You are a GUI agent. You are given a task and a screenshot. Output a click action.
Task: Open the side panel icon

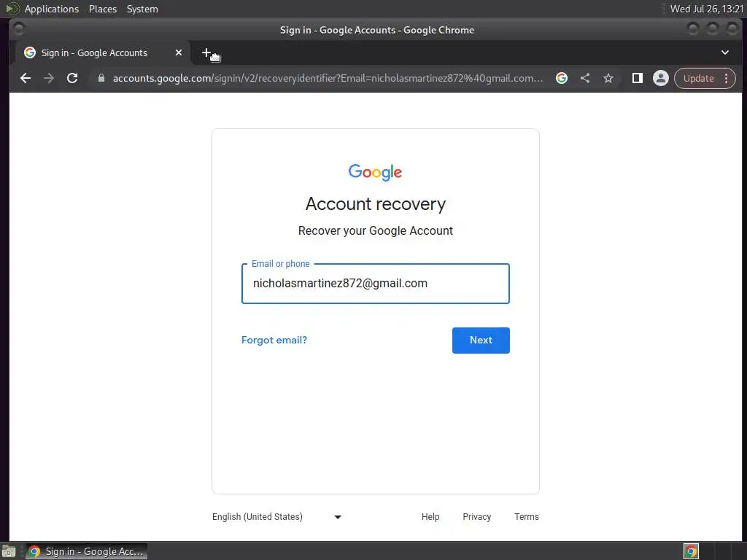pos(638,78)
